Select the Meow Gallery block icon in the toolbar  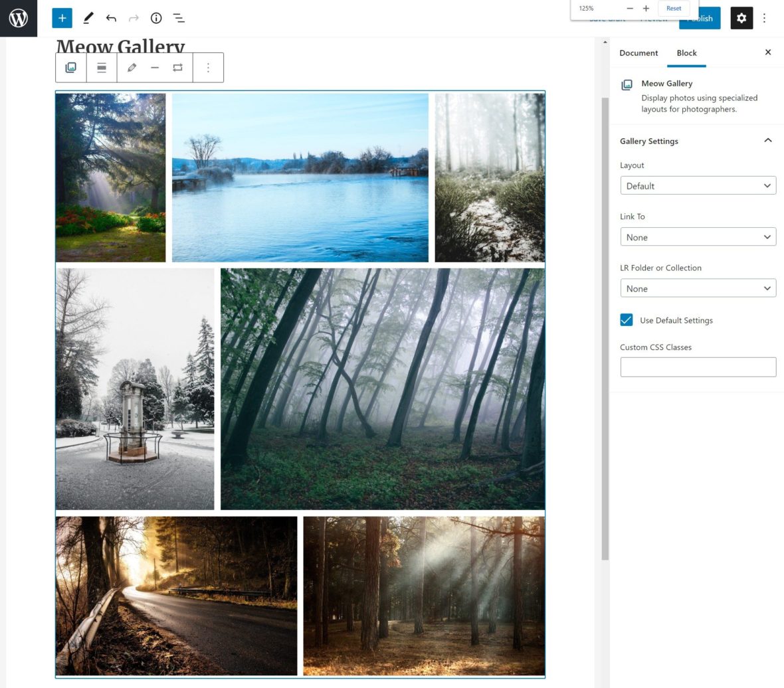(x=70, y=67)
